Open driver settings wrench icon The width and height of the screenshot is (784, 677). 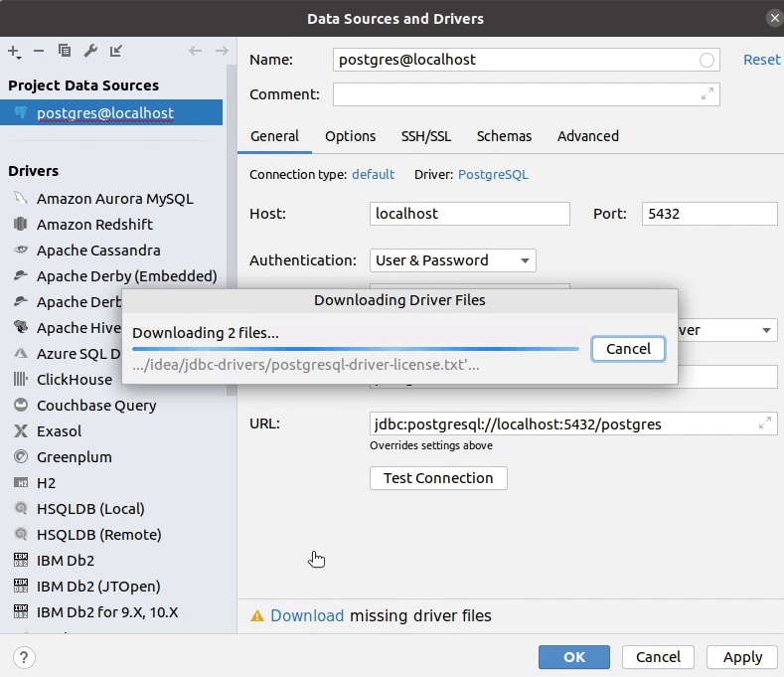tap(90, 51)
